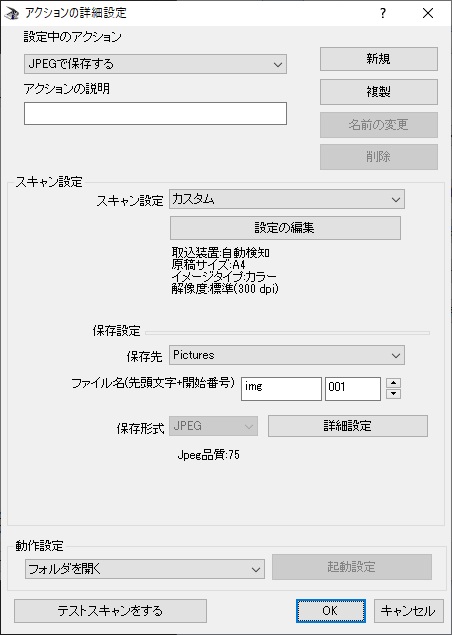Click the 削除 button
This screenshot has height=635, width=452.
(379, 157)
